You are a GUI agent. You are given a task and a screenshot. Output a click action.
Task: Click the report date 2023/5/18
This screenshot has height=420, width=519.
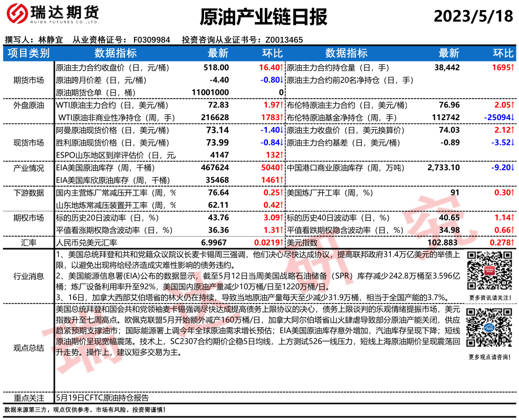click(x=473, y=17)
